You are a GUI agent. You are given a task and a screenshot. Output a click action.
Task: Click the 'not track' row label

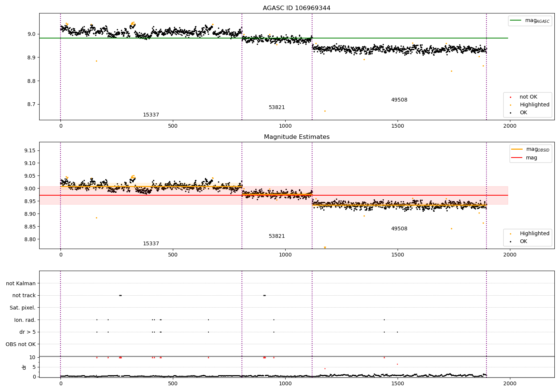pos(24,295)
